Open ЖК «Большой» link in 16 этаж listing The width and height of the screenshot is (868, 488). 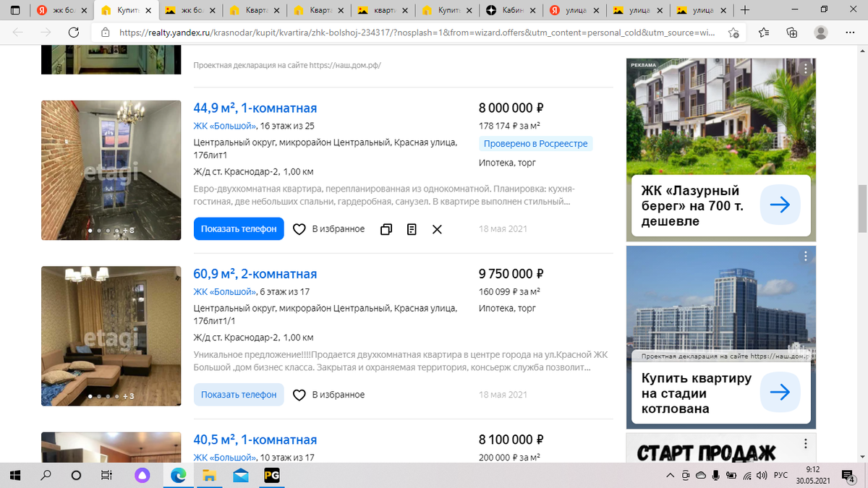click(x=225, y=127)
